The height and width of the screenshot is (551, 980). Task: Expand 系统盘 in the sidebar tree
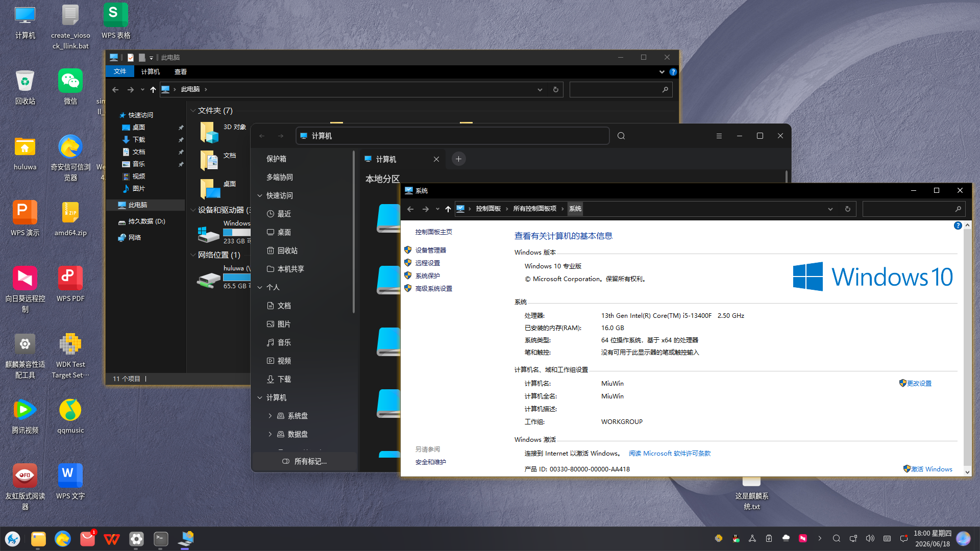[270, 416]
